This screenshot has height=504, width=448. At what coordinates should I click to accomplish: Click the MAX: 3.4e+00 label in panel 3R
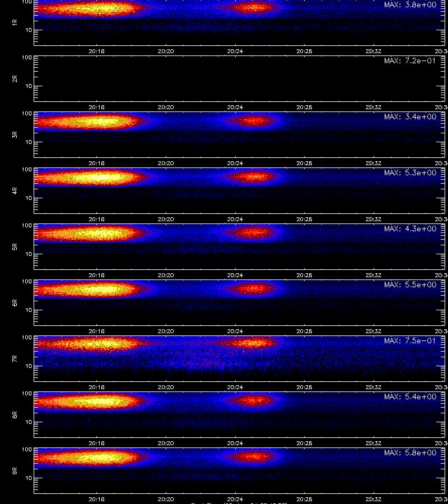[x=410, y=116]
